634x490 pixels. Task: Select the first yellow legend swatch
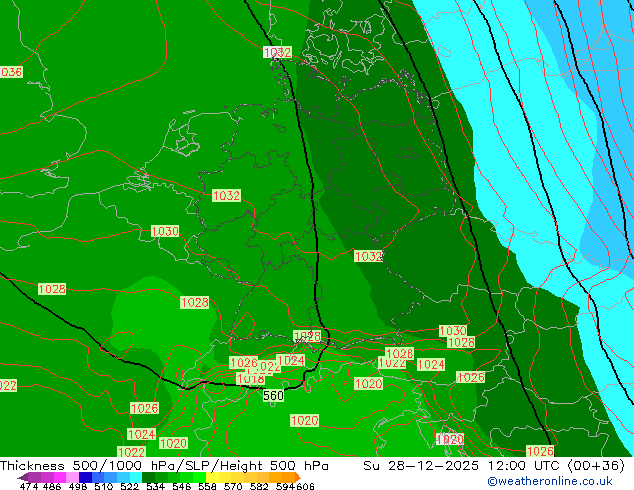[212, 477]
